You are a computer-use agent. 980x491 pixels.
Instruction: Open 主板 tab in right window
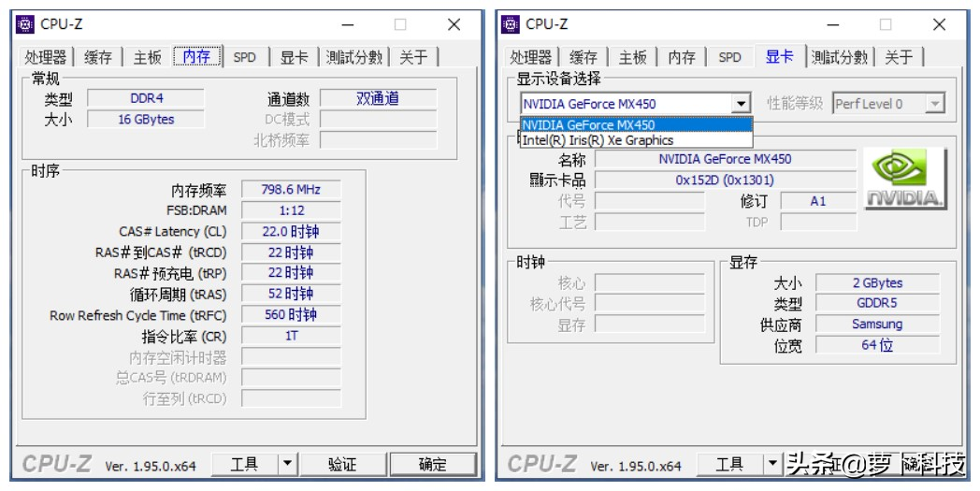632,57
